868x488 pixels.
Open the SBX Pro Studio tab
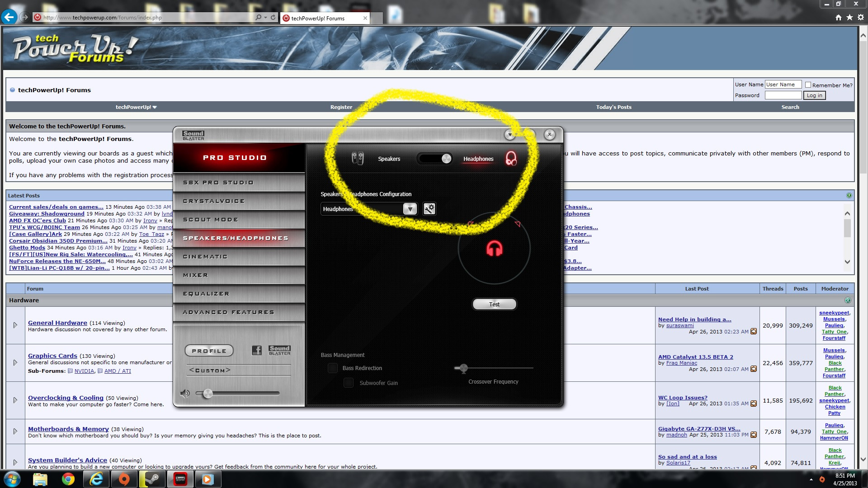coord(239,183)
